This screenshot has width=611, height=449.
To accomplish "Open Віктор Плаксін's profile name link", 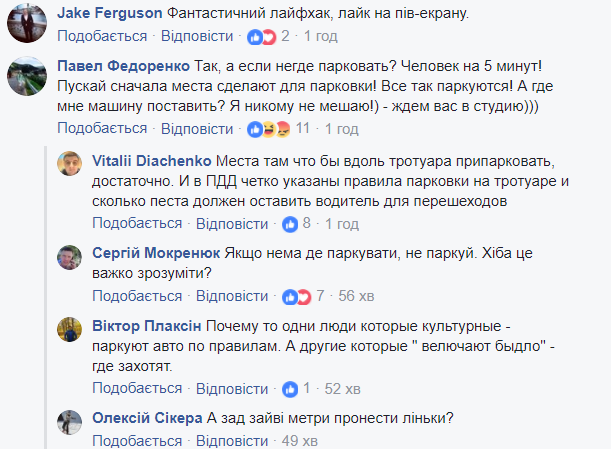I will (147, 326).
